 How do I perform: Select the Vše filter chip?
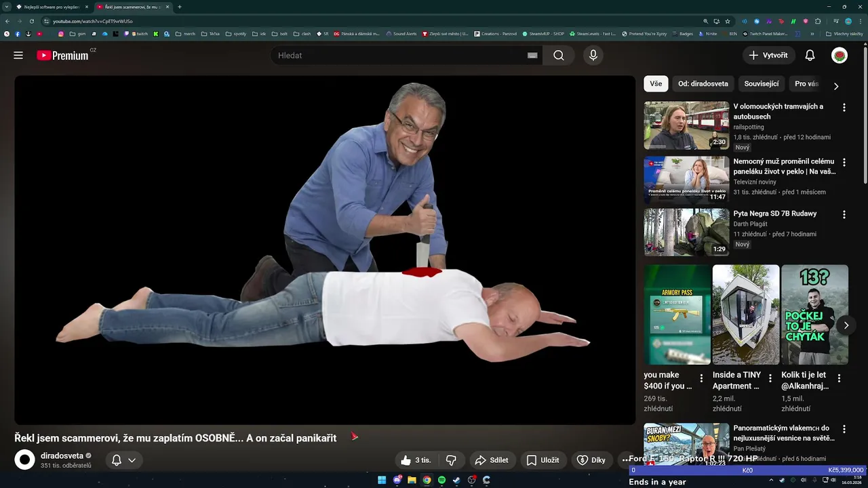point(656,84)
